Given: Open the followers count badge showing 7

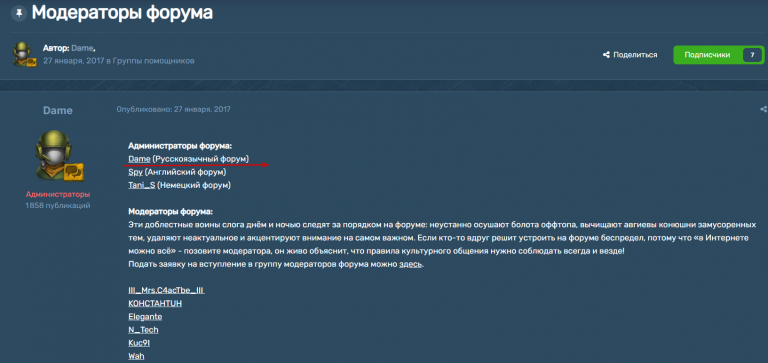Looking at the screenshot, I should click(752, 55).
